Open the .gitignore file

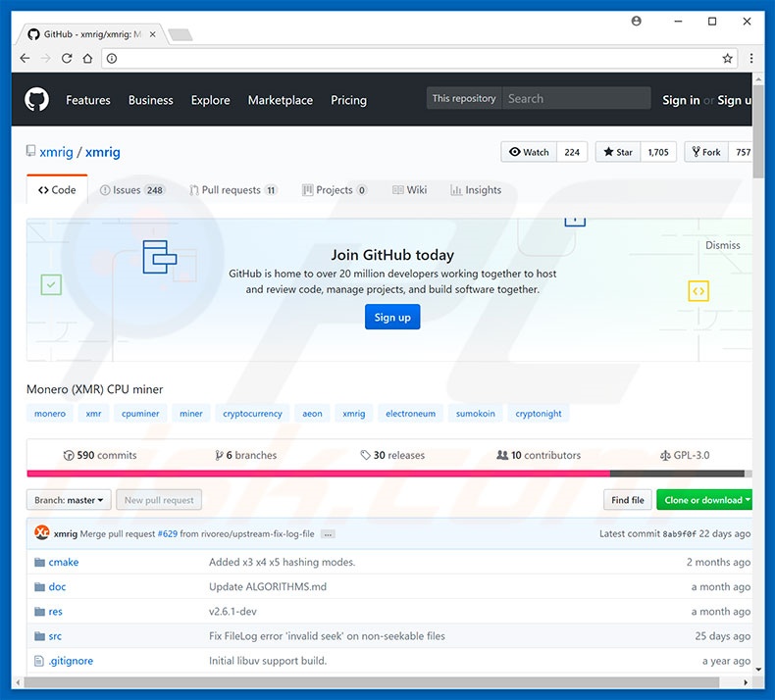pyautogui.click(x=71, y=661)
